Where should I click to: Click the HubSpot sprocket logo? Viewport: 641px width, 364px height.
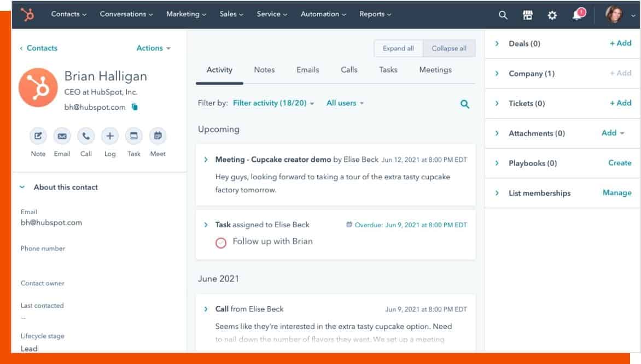[x=28, y=15]
